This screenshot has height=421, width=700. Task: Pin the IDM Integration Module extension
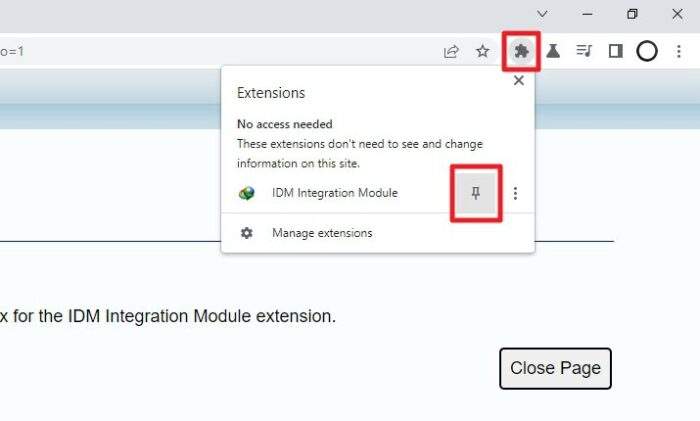click(x=475, y=193)
